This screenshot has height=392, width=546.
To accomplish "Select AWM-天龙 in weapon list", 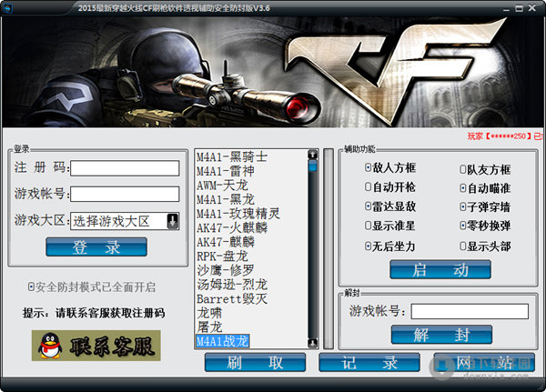I will coord(222,186).
